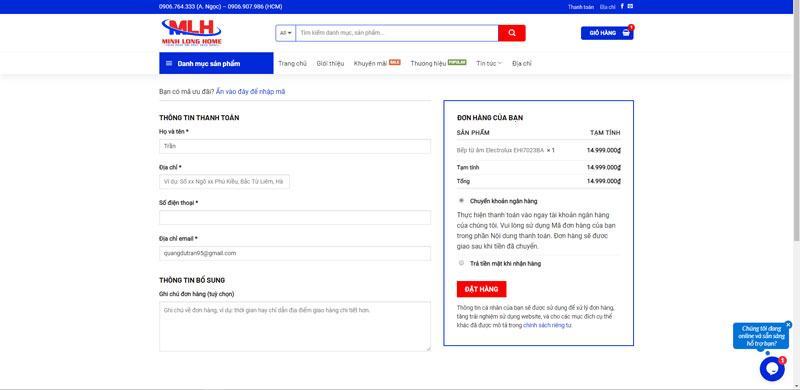Click product name Bếp từ âm Electrolux EHI7023BA

pos(500,150)
